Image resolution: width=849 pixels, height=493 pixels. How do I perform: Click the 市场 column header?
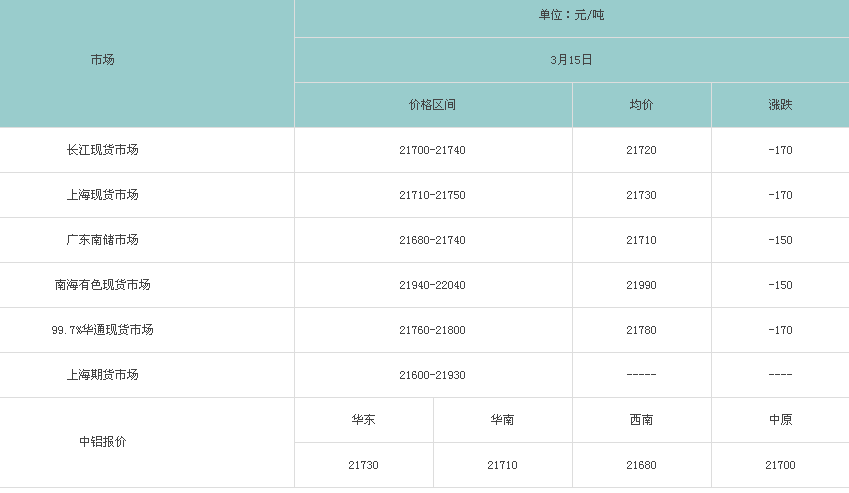[x=103, y=60]
